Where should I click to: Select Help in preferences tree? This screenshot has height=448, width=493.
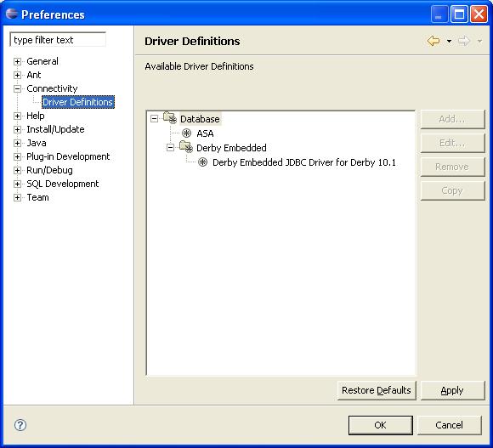36,116
